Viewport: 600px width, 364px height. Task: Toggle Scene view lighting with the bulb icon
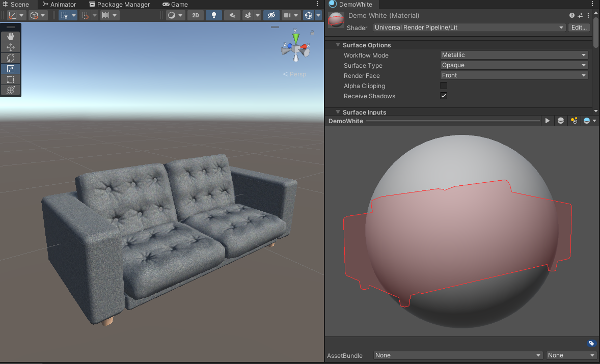click(213, 15)
